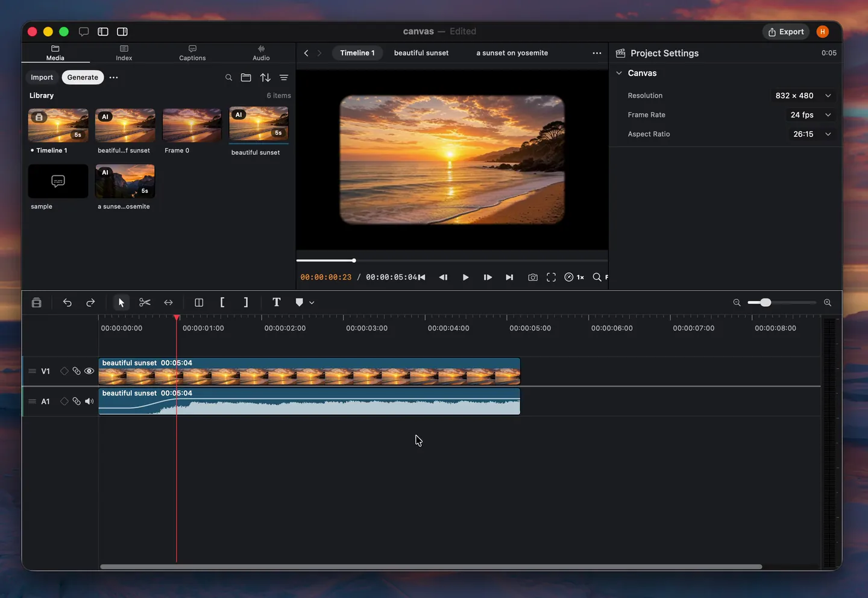
Task: Select the razor scissors cut tool
Action: [x=145, y=303]
